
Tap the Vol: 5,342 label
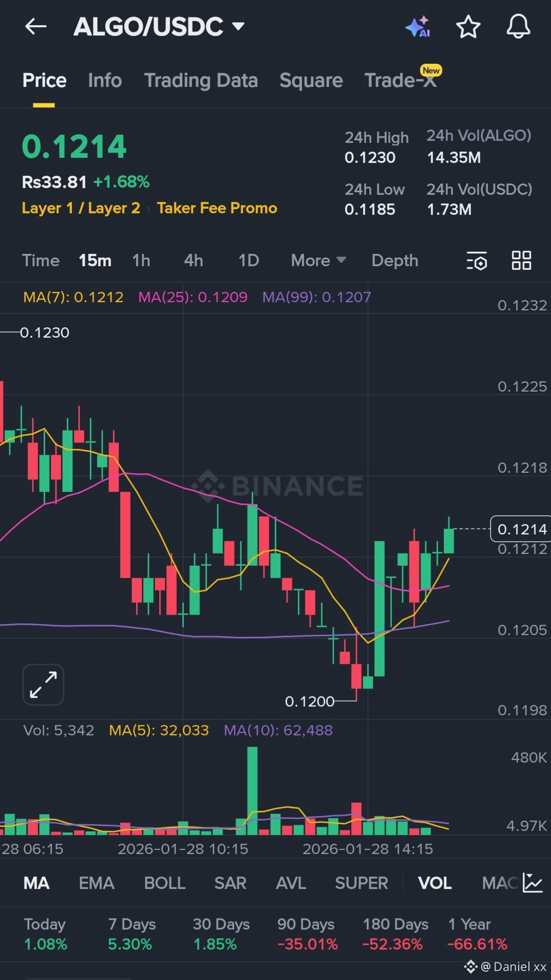59,730
